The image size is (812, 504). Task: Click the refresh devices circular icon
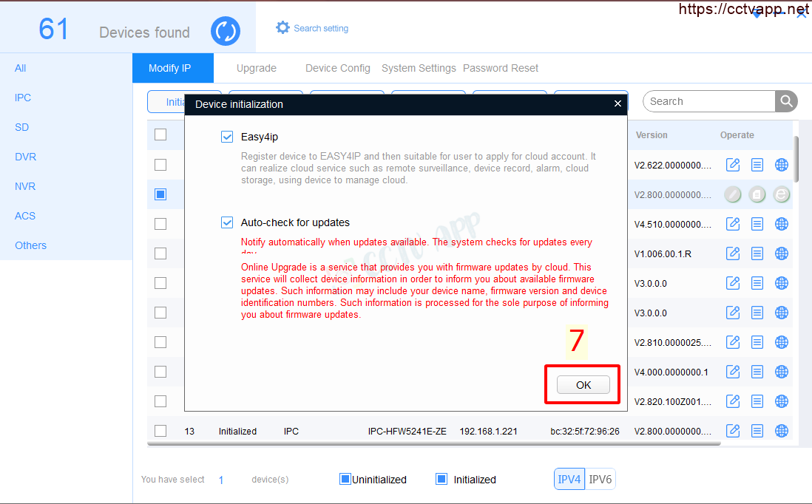pyautogui.click(x=226, y=31)
